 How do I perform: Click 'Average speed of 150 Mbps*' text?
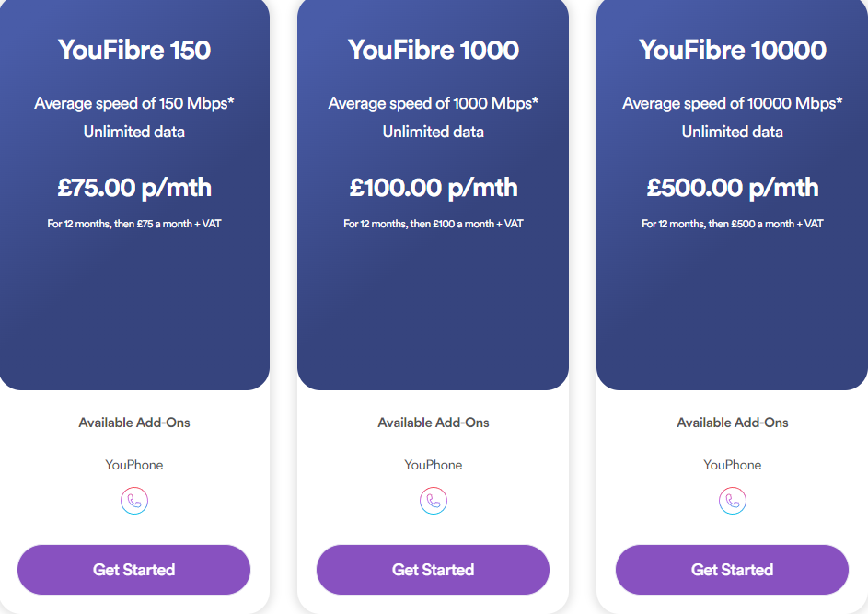(134, 103)
